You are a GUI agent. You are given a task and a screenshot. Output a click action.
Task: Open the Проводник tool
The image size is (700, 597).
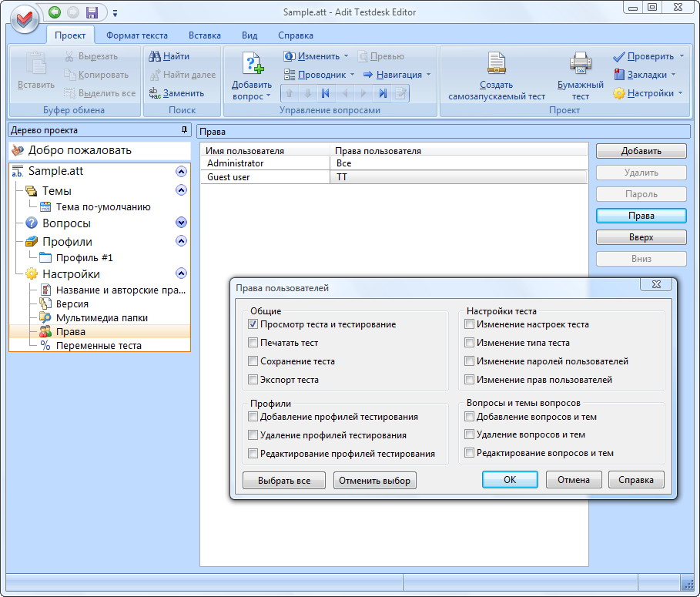pyautogui.click(x=315, y=75)
